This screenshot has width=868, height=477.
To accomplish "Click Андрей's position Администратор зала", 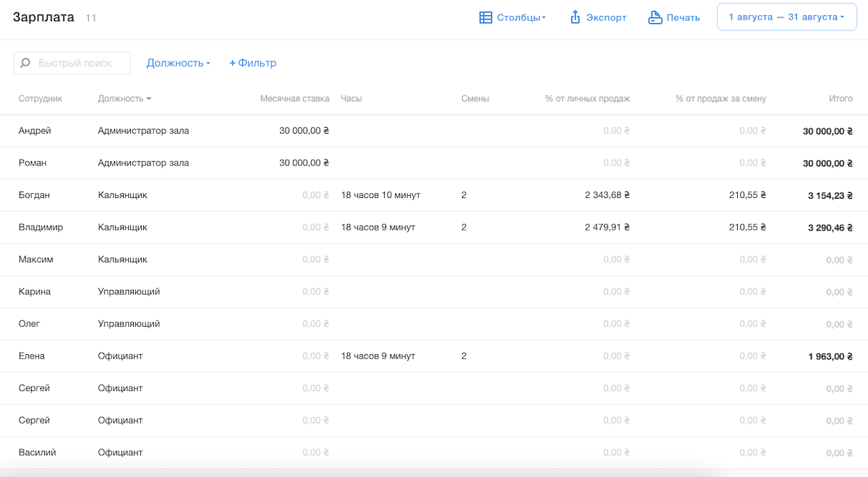I will 143,131.
